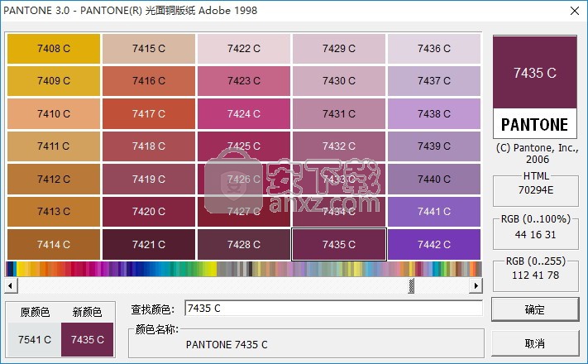Select the 7439 C mauve swatch
The image size is (588, 364).
[x=434, y=146]
